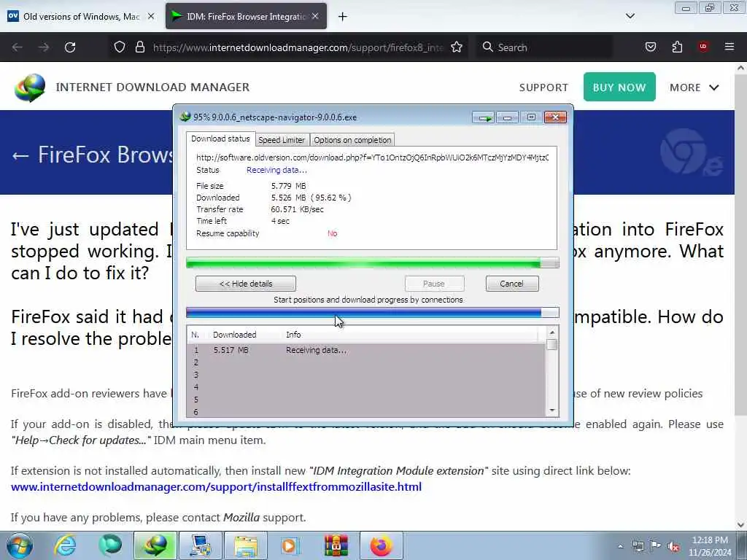Show hidden system tray icons arrow
This screenshot has width=747, height=560.
pos(620,546)
